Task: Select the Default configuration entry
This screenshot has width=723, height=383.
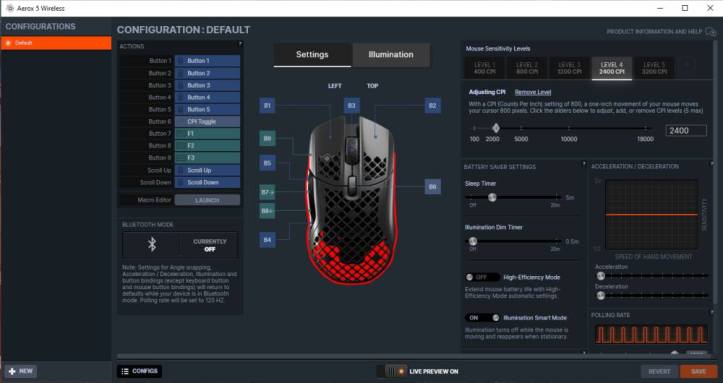Action: tap(56, 43)
